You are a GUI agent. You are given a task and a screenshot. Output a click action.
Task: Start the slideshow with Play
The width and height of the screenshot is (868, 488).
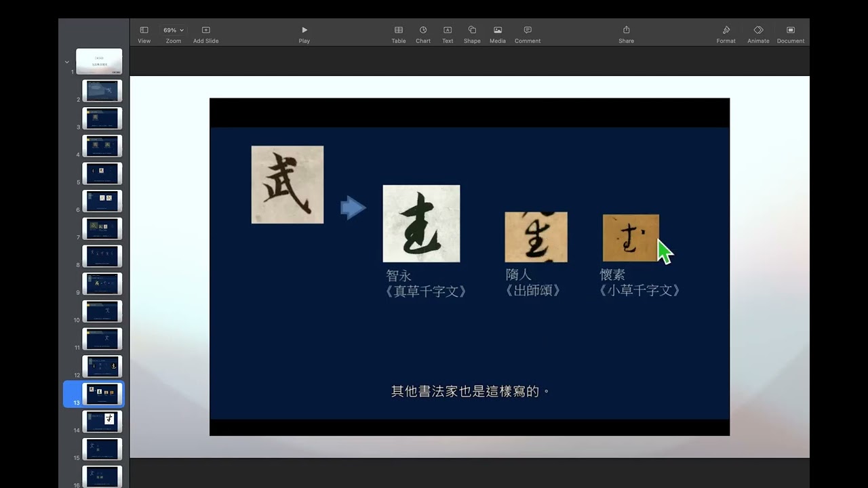(304, 35)
